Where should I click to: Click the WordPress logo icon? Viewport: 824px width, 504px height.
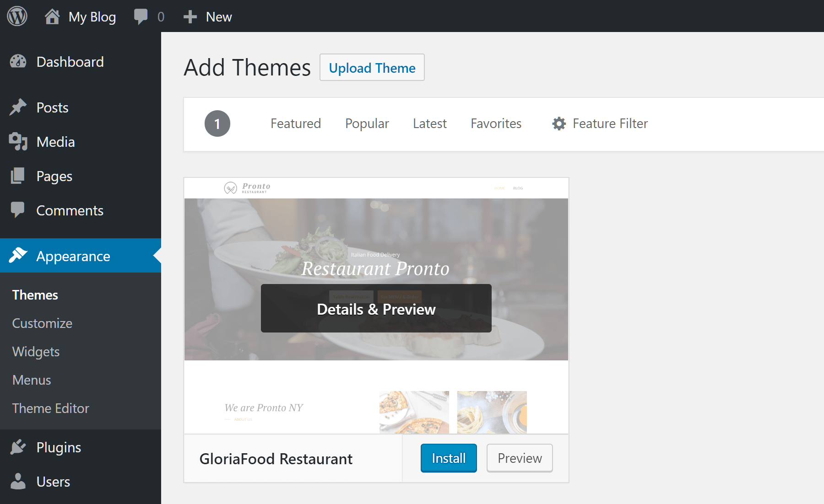[17, 16]
